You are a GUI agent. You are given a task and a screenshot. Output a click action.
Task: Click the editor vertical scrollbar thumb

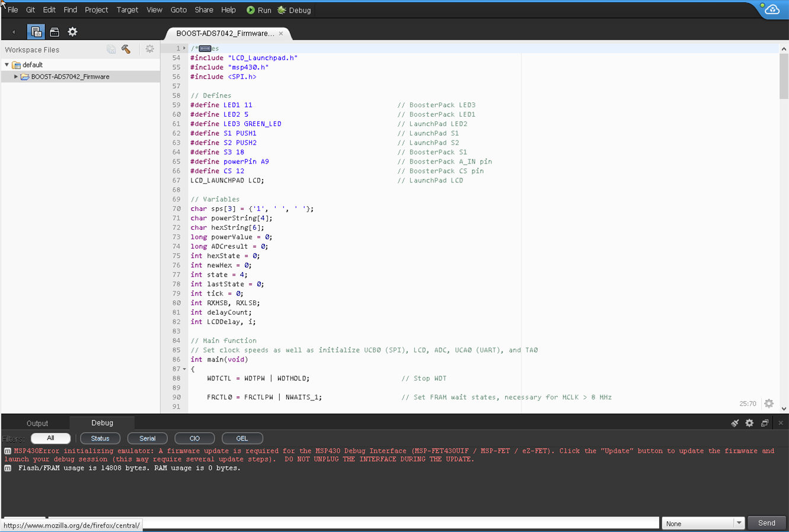pos(784,77)
